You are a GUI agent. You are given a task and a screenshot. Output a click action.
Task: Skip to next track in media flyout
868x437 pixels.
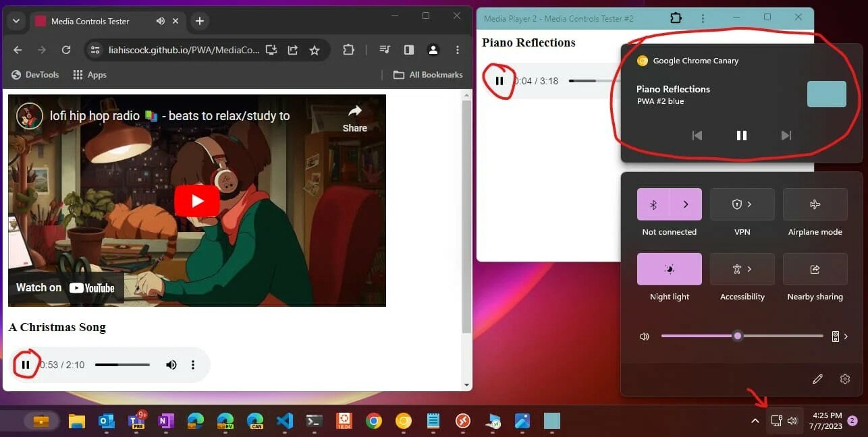coord(786,136)
